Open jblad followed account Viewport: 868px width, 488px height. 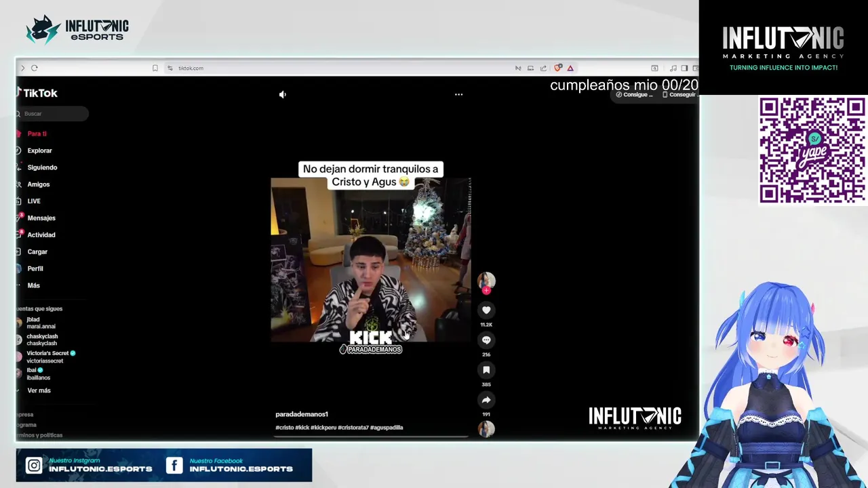click(37, 323)
